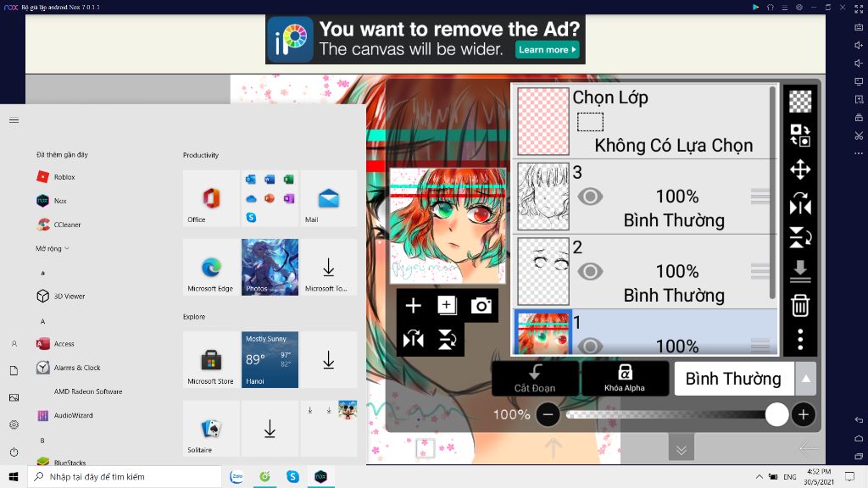Viewport: 868px width, 488px height.
Task: Duplicate layer with the boxed plus icon
Action: tap(447, 305)
